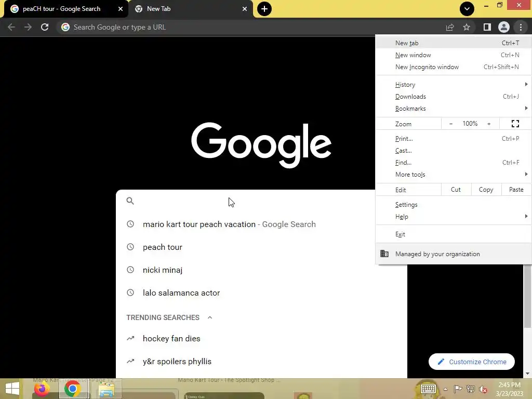
Task: Choose Cast... from the menu
Action: (453, 151)
